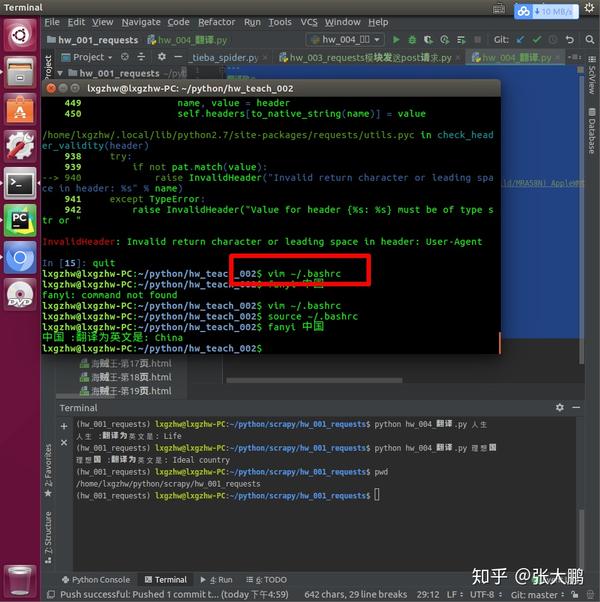Open the Help menu
This screenshot has width=600, height=602.
pos(378,22)
